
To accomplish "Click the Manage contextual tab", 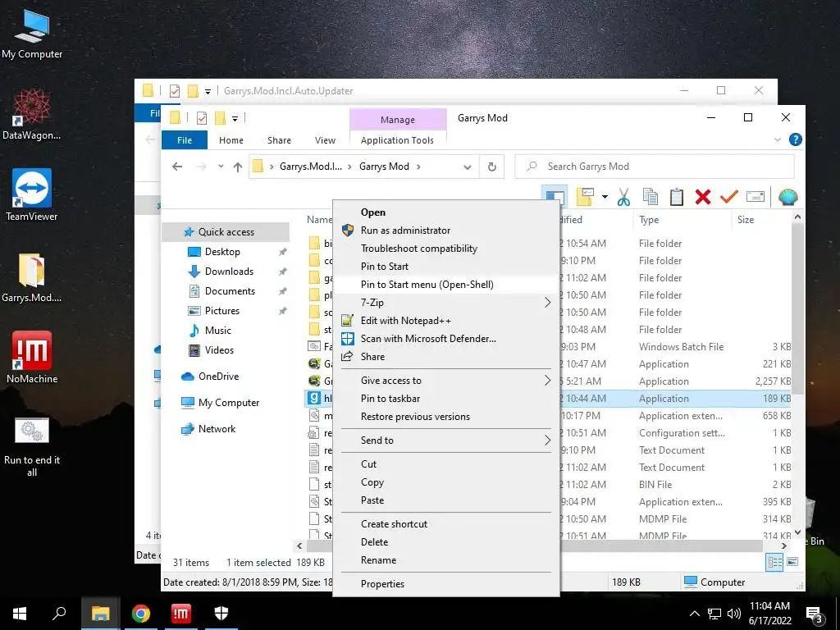I will click(398, 120).
